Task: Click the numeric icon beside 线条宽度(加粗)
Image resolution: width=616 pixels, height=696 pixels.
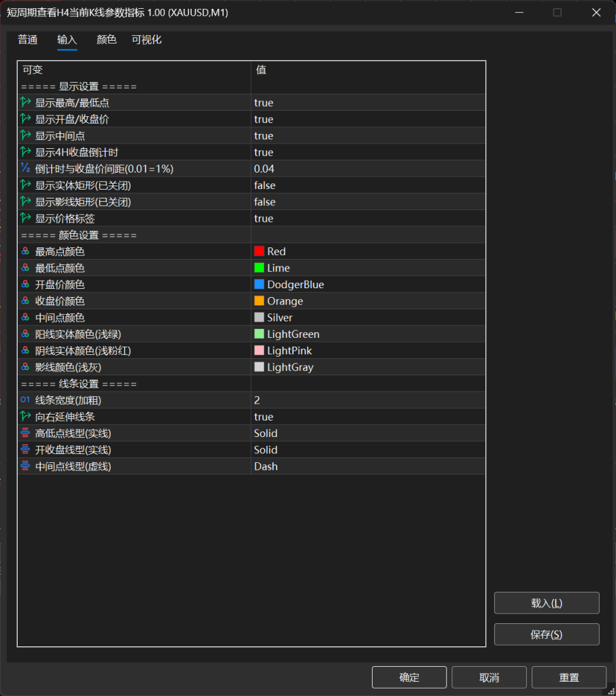Action: point(25,400)
